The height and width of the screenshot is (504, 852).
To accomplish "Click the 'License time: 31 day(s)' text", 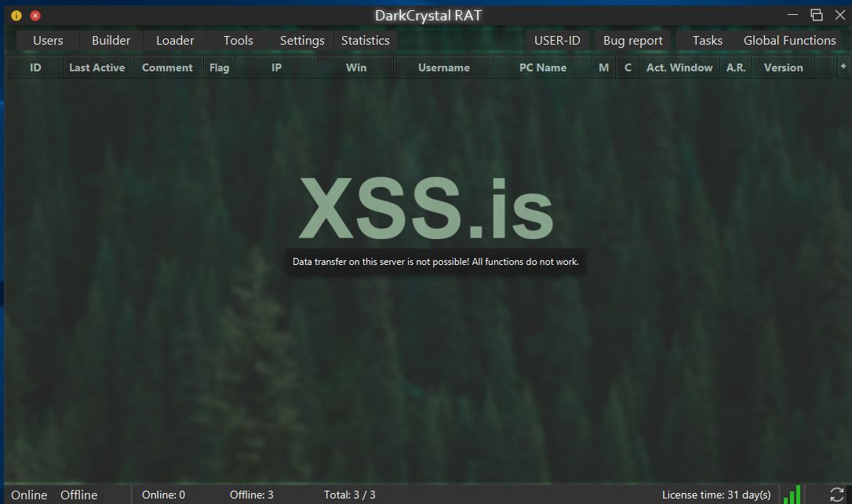I will 716,495.
